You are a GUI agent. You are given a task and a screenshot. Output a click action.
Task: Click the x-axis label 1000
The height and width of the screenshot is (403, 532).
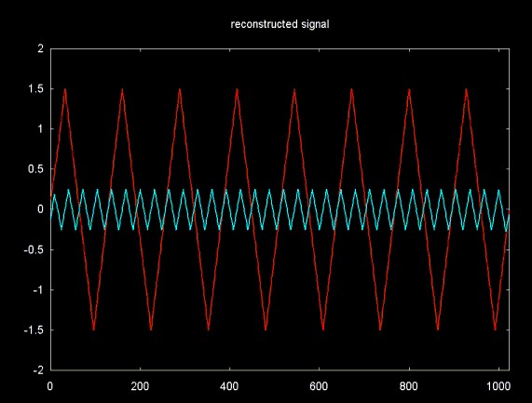[x=498, y=386]
